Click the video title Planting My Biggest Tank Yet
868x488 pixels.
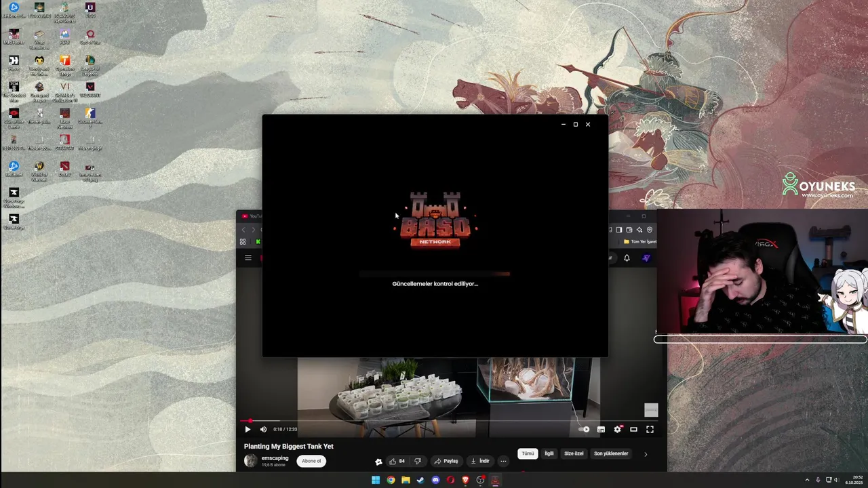(x=289, y=447)
